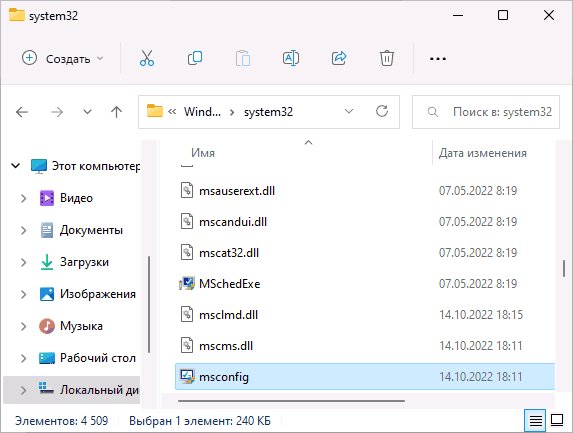573x433 pixels.
Task: Expand the Видео folder node
Action: [23, 198]
